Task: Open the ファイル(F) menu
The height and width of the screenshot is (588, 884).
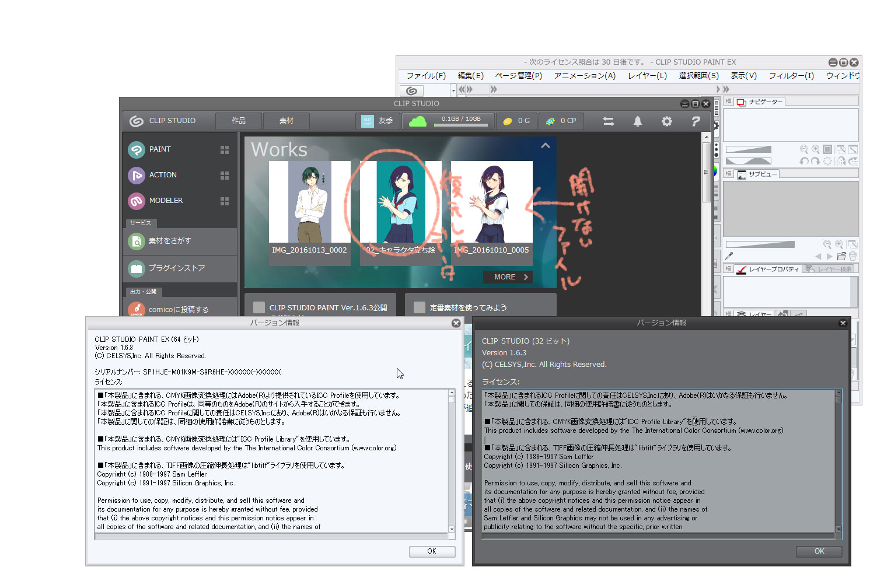Action: tap(426, 76)
